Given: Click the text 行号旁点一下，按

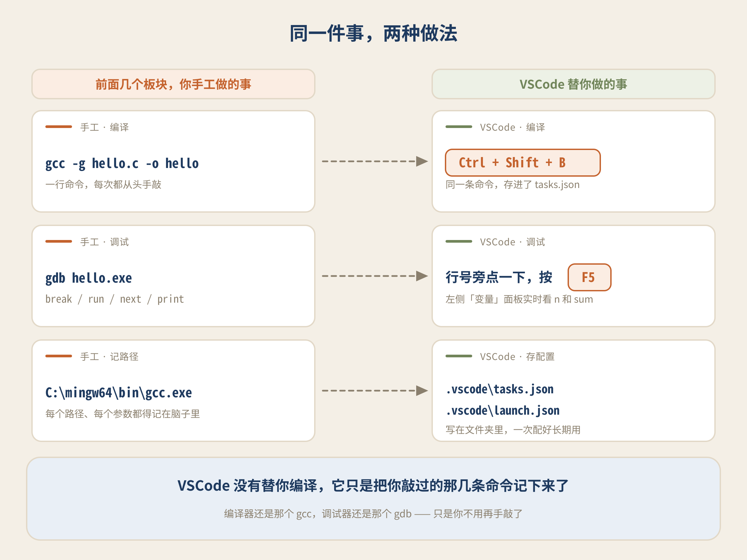Looking at the screenshot, I should tap(499, 277).
